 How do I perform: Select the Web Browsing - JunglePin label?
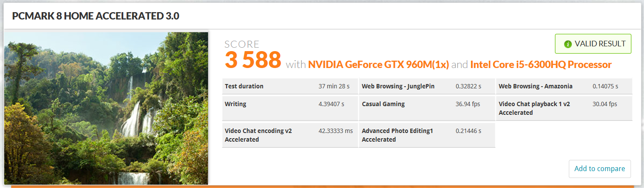398,86
